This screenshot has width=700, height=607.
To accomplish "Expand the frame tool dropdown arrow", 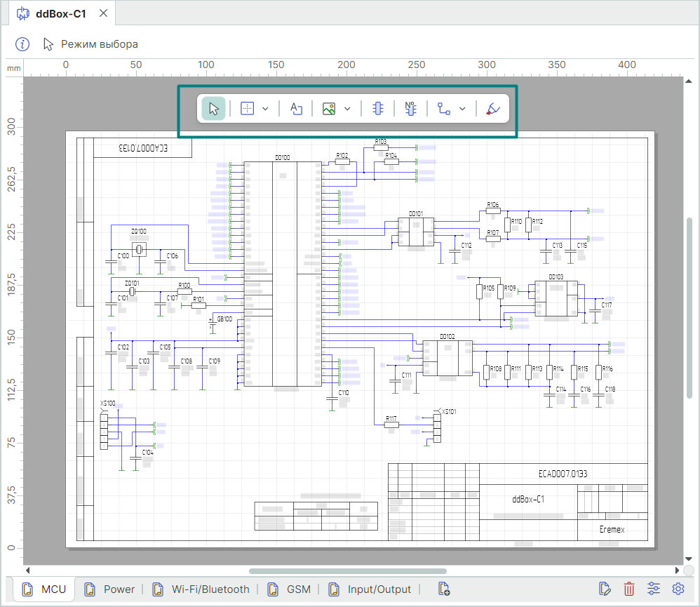I will pyautogui.click(x=265, y=109).
